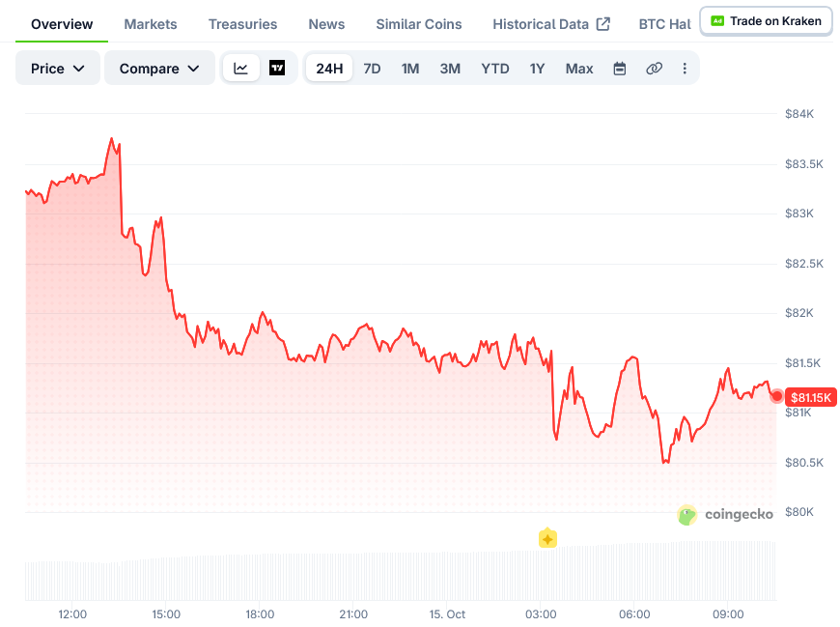Screen dimensions: 840x627
Task: Select the 1M time range
Action: tap(410, 69)
